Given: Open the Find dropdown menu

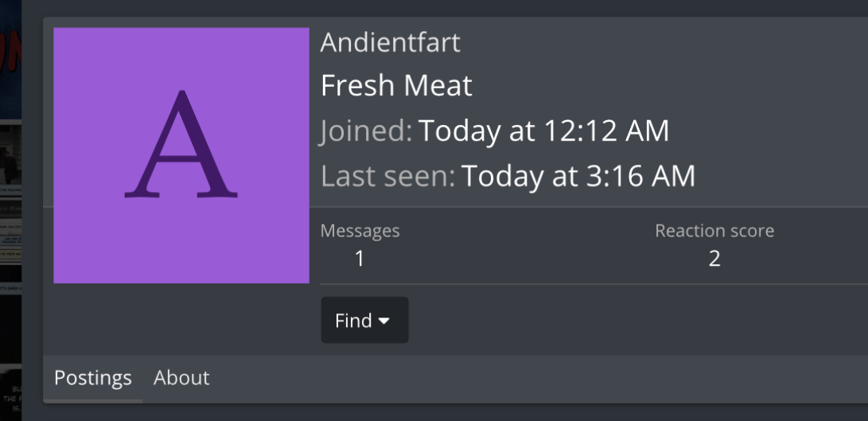Looking at the screenshot, I should click(x=364, y=321).
